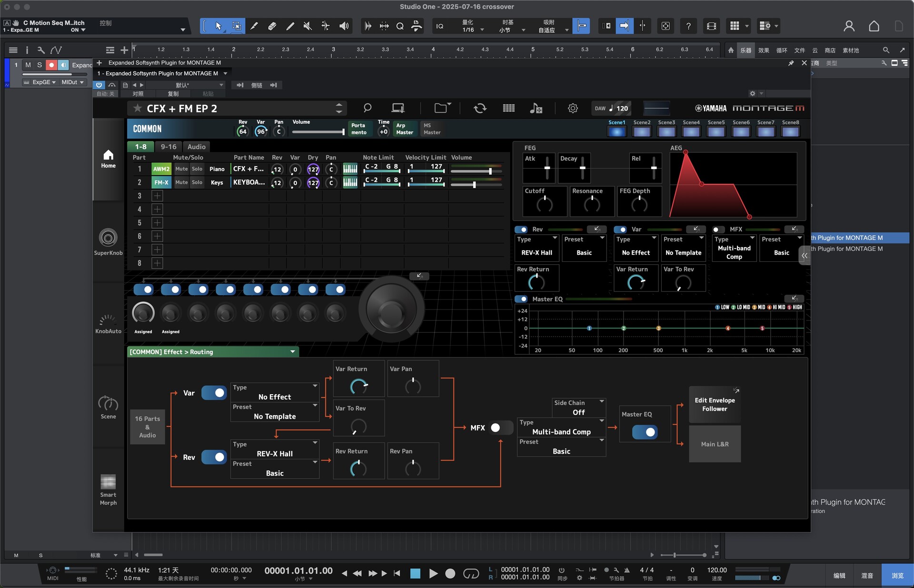The height and width of the screenshot is (588, 914).
Task: Select the Range tool
Action: click(236, 26)
